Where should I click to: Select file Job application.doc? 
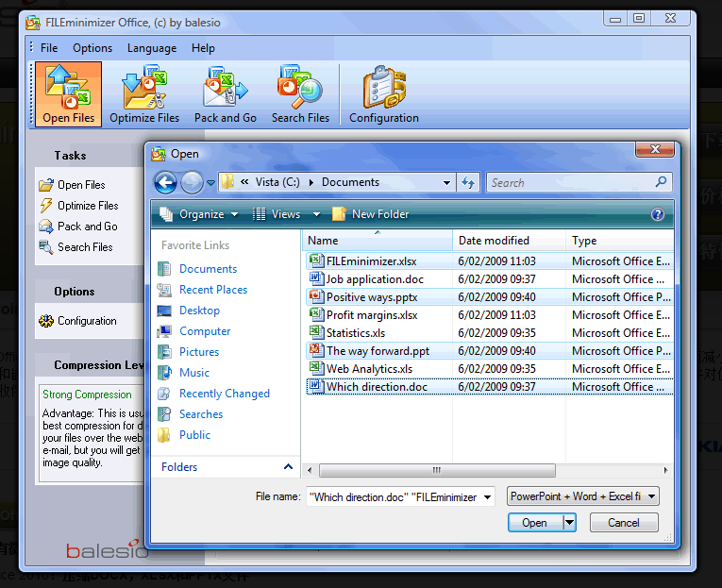click(490, 279)
